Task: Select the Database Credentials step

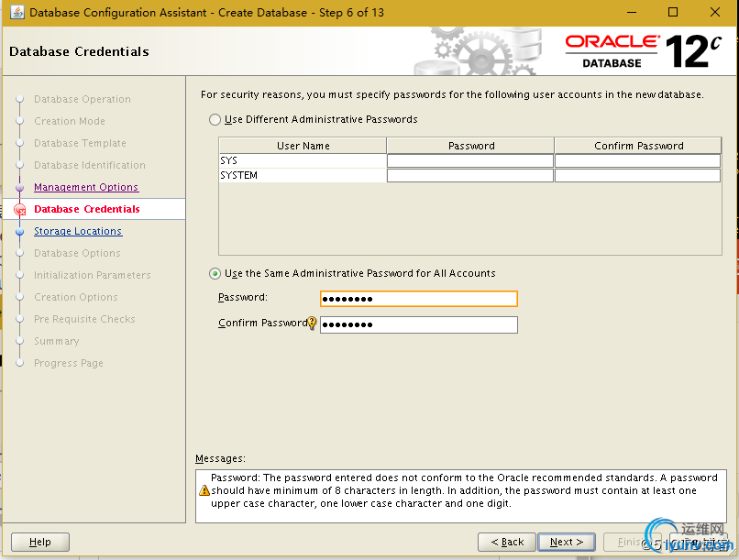Action: pos(87,209)
